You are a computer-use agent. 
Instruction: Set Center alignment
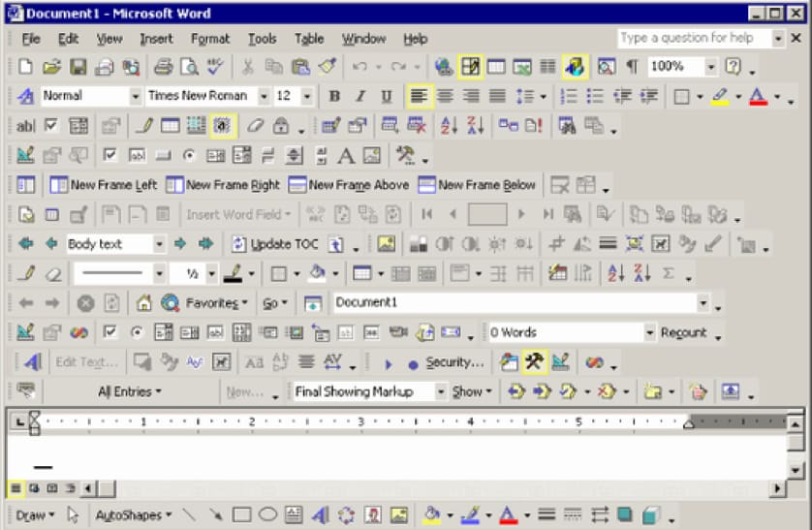tap(445, 96)
